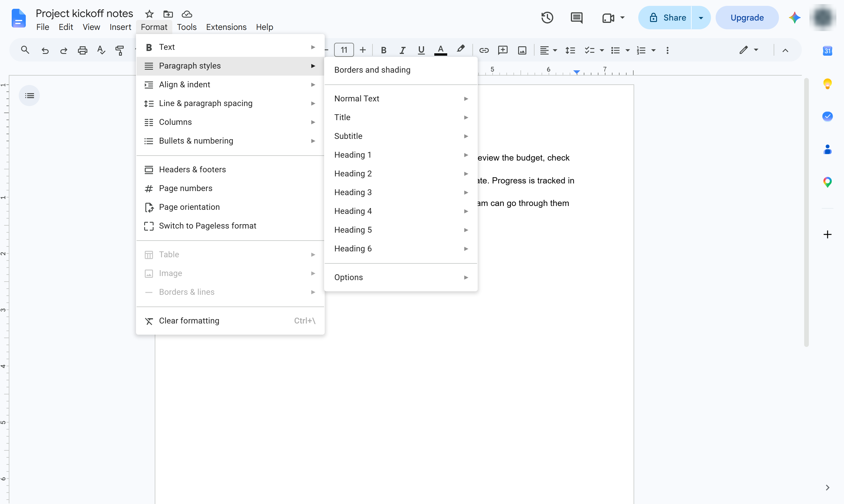The image size is (844, 504).
Task: Expand the Options submenu
Action: [401, 277]
